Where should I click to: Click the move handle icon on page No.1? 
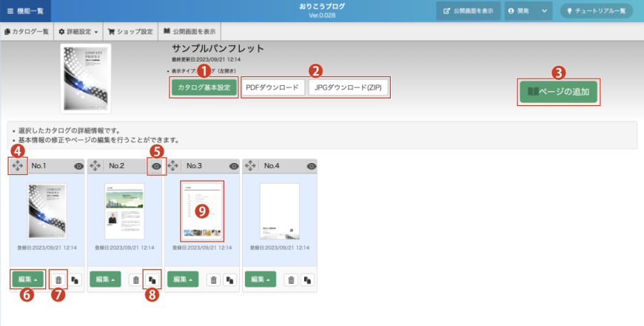[x=18, y=166]
